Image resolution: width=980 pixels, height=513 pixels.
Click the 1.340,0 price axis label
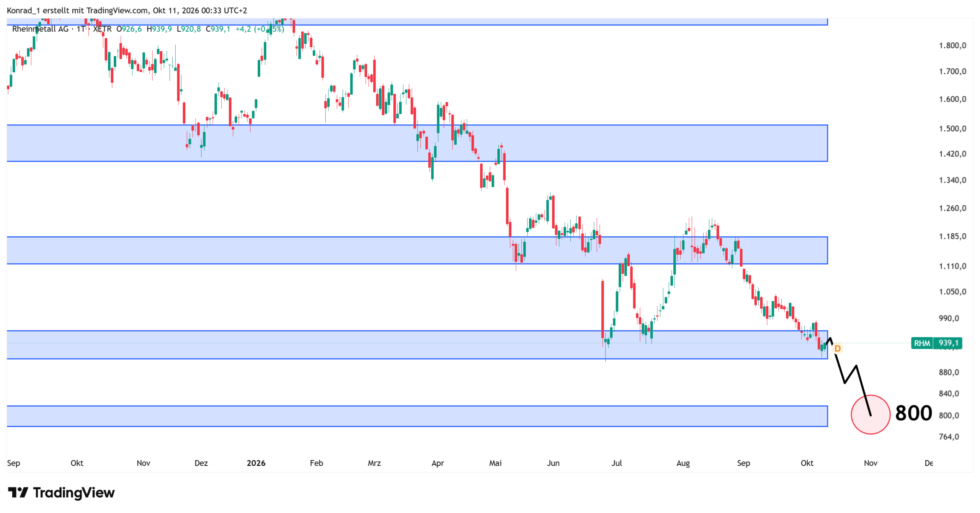click(x=952, y=180)
